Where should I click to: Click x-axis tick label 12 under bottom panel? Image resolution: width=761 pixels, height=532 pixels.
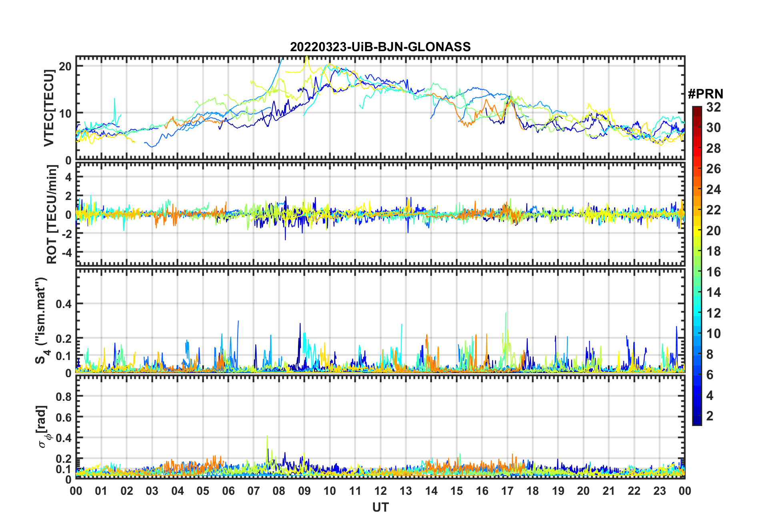tap(380, 491)
